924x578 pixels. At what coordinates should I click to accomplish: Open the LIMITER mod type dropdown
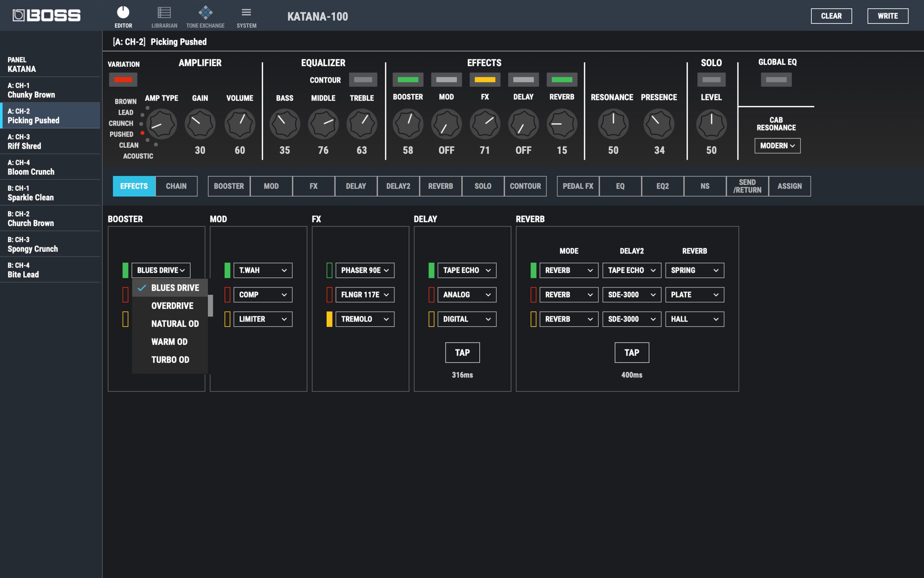(x=263, y=319)
